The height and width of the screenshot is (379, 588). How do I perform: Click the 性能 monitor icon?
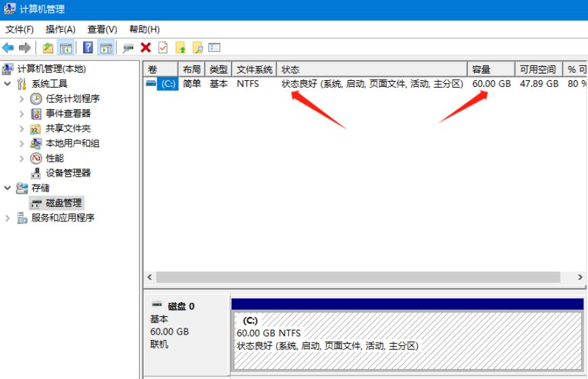36,158
